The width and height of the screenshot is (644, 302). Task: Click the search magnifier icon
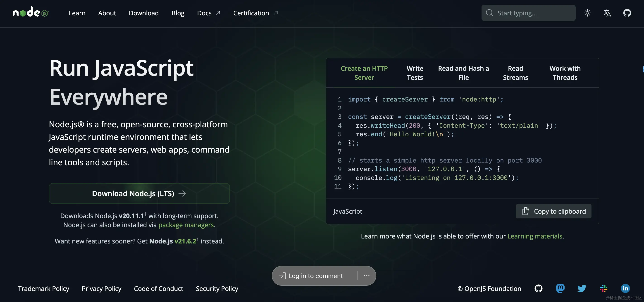click(x=490, y=13)
